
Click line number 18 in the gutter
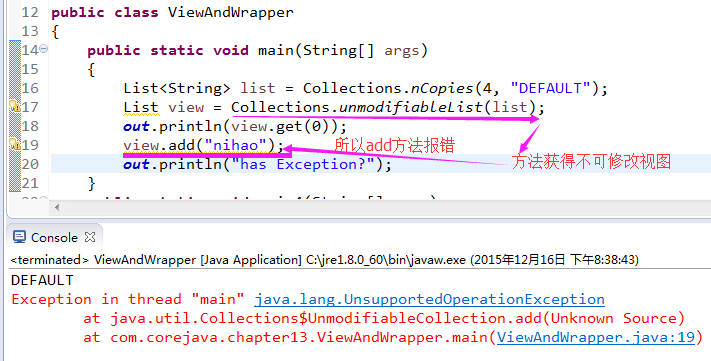(x=30, y=126)
